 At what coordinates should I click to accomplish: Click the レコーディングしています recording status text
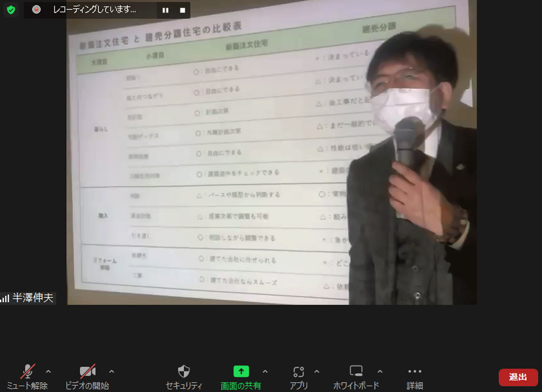click(94, 10)
